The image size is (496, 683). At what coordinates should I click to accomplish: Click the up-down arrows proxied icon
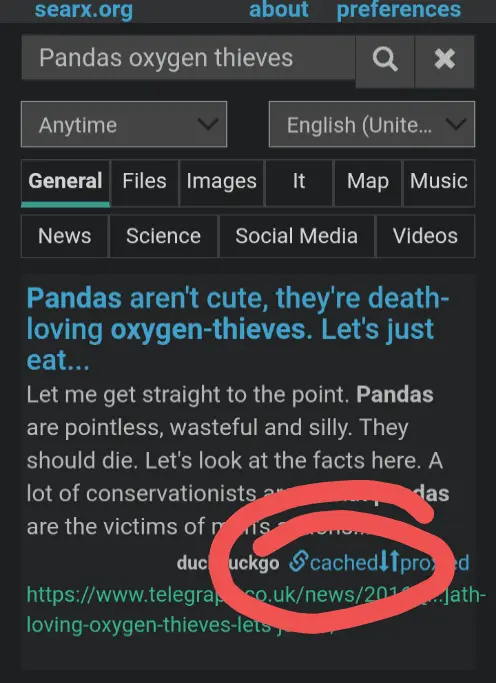tap(389, 561)
